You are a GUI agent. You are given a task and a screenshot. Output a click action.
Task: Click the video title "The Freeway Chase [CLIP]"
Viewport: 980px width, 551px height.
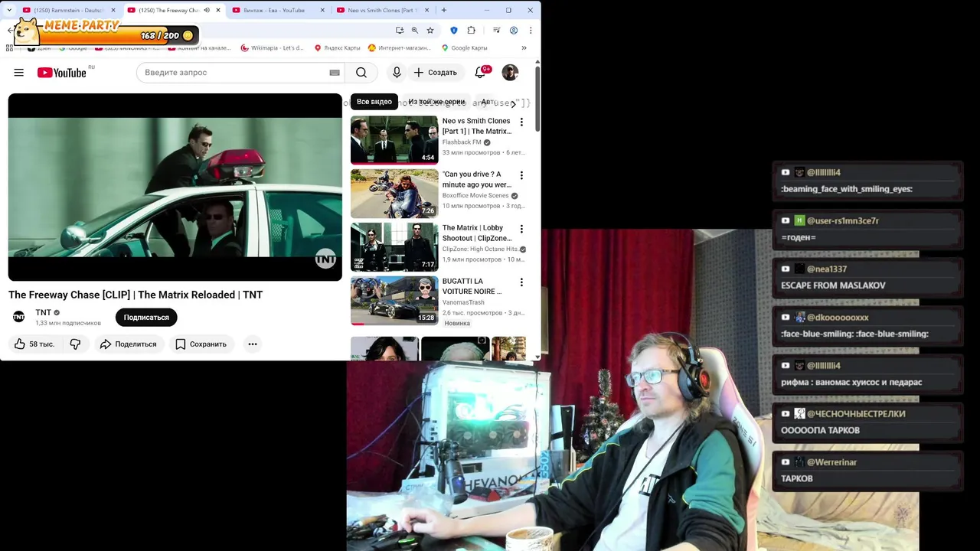[136, 295]
